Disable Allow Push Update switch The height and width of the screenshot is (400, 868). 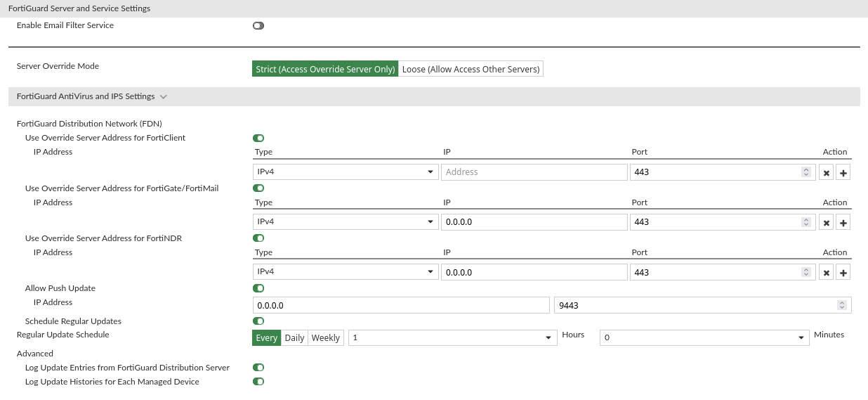tap(258, 288)
